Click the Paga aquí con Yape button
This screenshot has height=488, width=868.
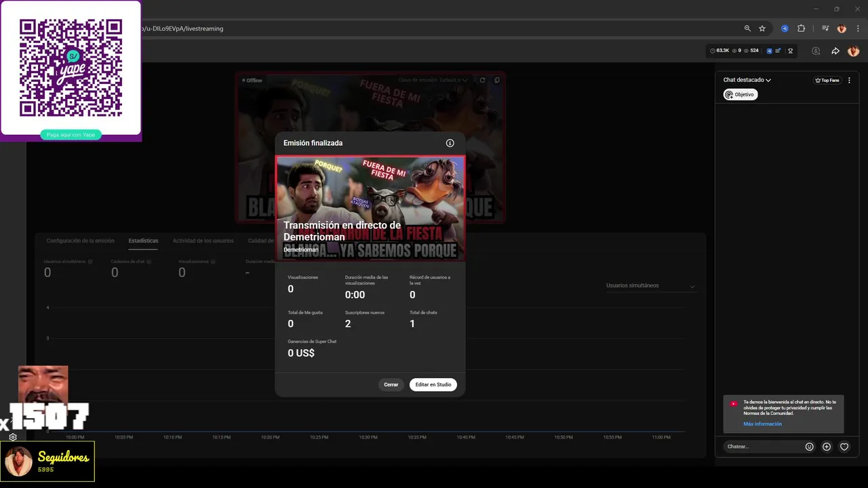(71, 135)
